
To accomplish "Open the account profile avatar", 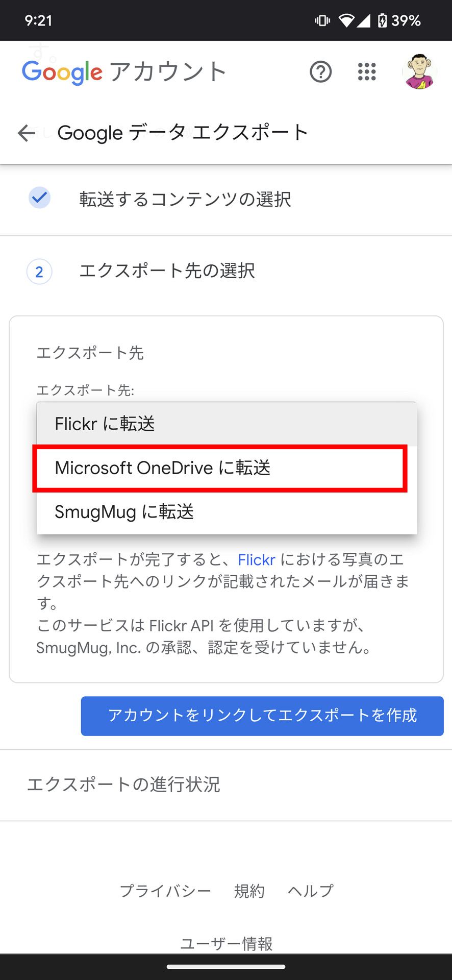I will 420,72.
